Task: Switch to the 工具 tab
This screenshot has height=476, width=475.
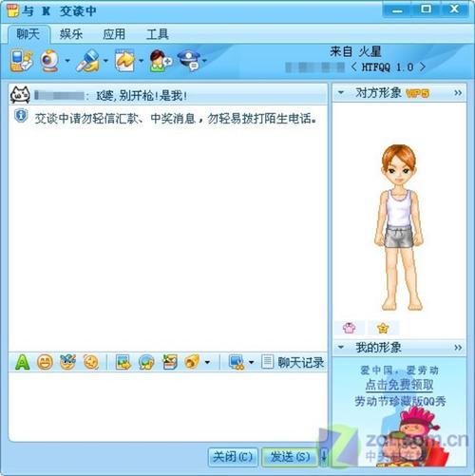Action: tap(158, 34)
